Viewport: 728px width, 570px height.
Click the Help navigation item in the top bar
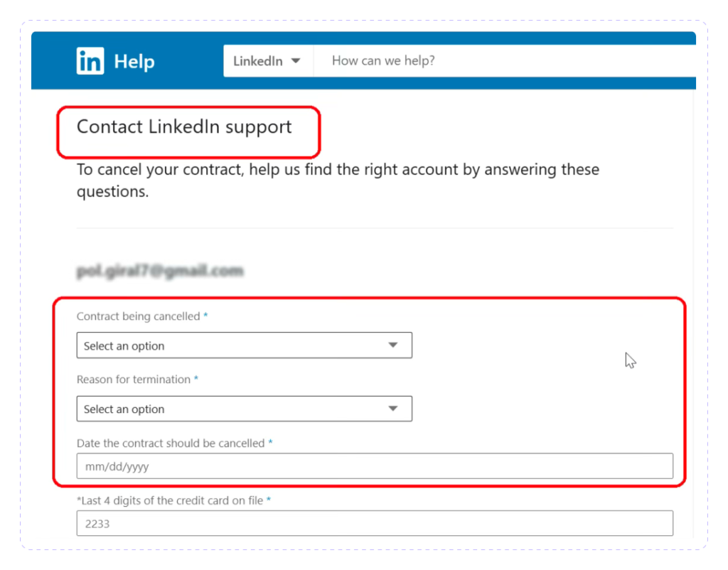134,61
